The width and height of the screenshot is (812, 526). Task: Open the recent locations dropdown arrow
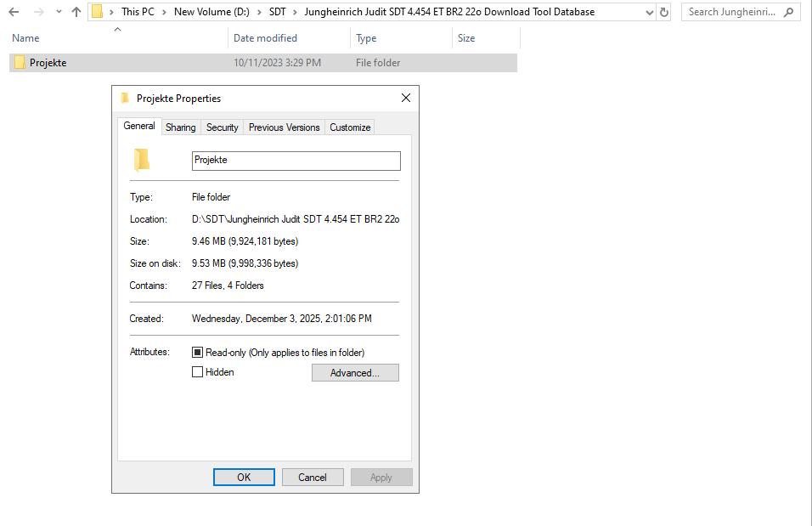pos(59,12)
